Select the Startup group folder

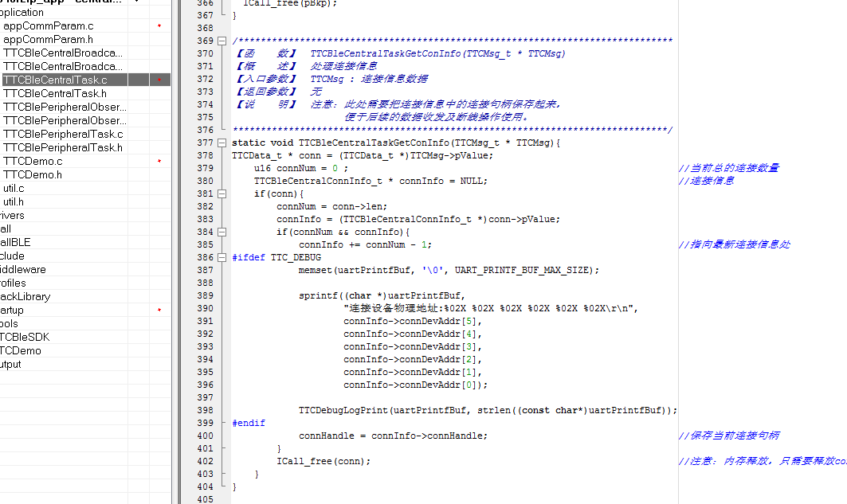12,311
